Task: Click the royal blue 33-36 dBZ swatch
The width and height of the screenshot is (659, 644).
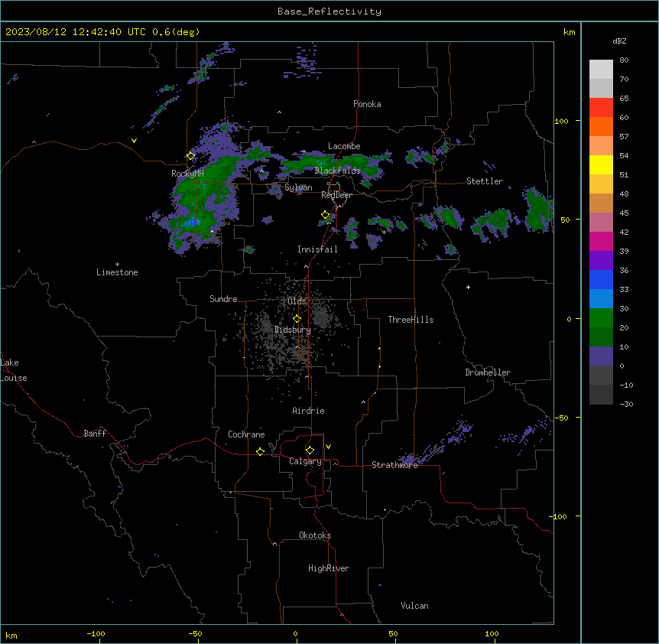Action: point(601,279)
